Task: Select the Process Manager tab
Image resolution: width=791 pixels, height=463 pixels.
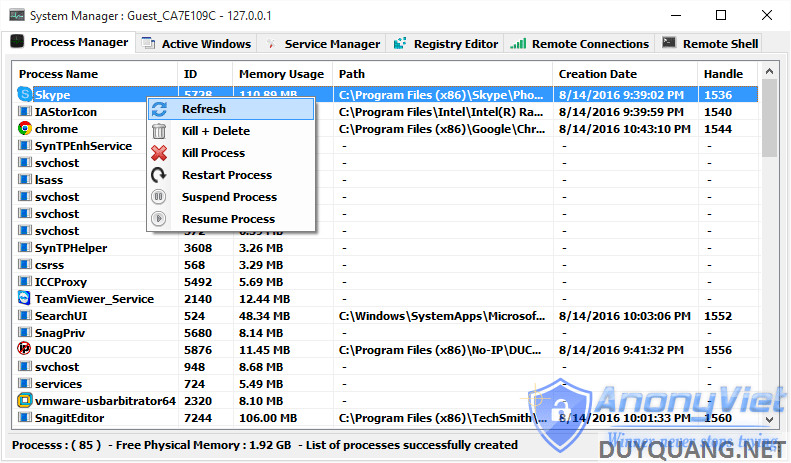Action: pos(69,42)
